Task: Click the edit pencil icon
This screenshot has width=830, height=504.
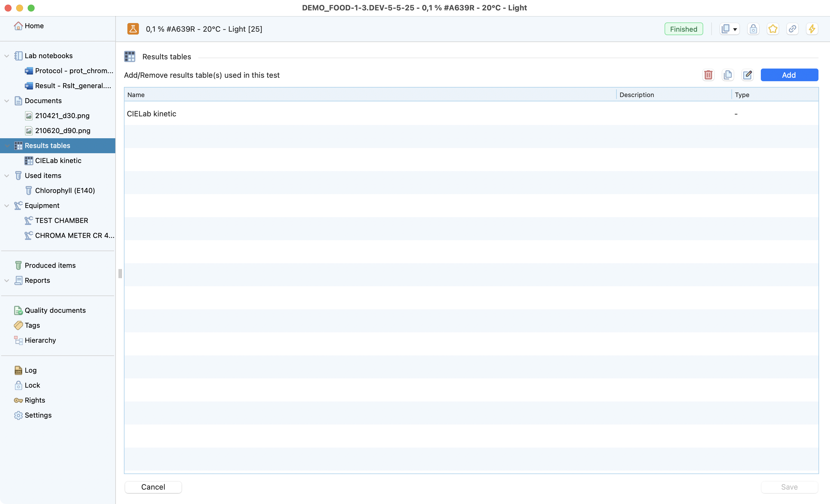Action: 747,75
